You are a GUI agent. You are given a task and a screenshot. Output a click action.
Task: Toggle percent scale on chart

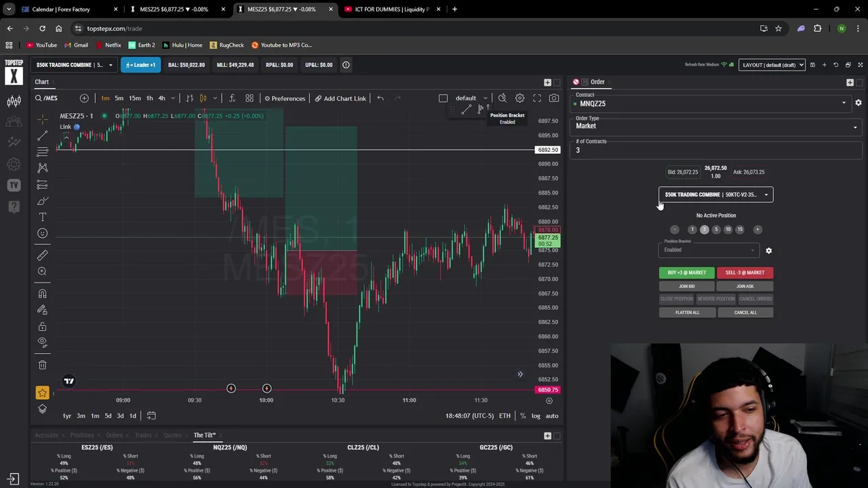(x=523, y=415)
